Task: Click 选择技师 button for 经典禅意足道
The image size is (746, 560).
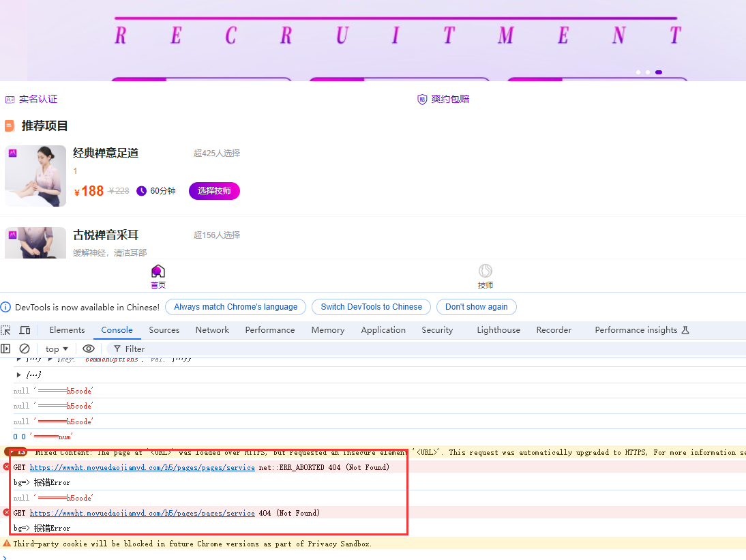Action: tap(214, 191)
